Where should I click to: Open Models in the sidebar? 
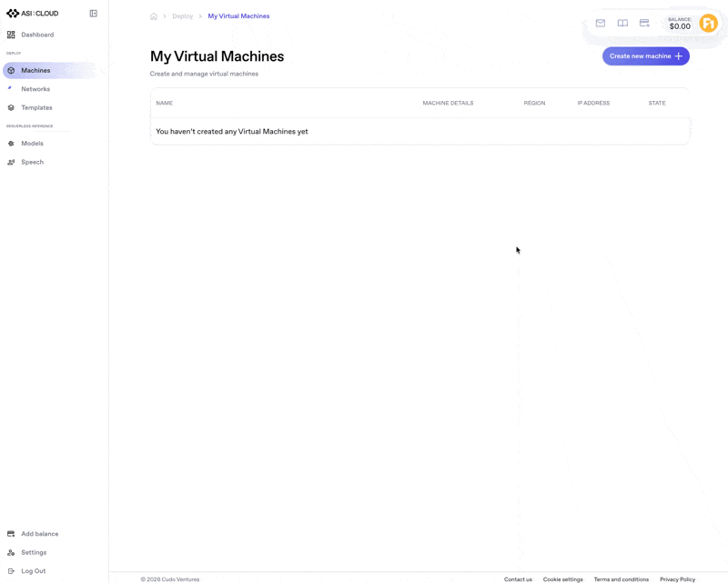[32, 144]
